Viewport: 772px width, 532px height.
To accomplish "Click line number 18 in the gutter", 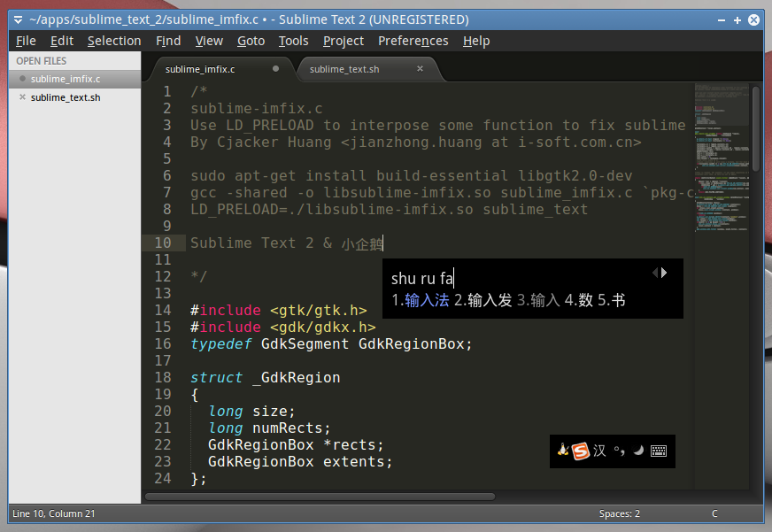I will [163, 377].
